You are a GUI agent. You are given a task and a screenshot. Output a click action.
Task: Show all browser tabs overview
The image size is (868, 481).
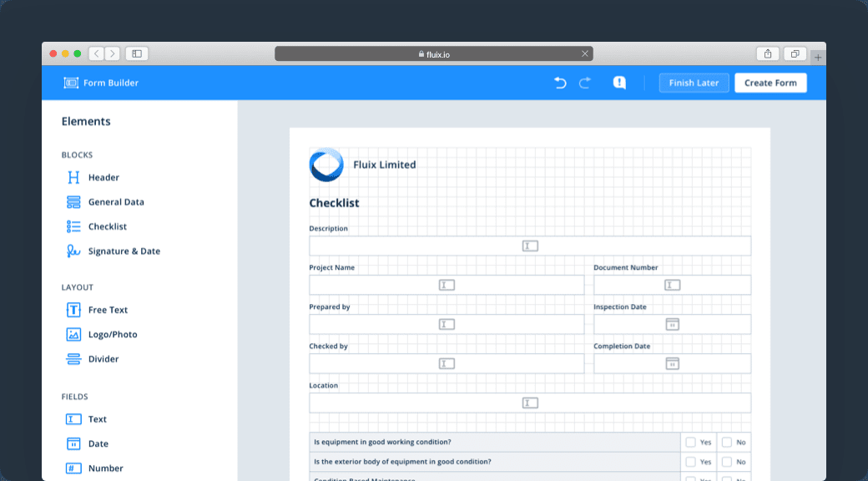point(795,53)
